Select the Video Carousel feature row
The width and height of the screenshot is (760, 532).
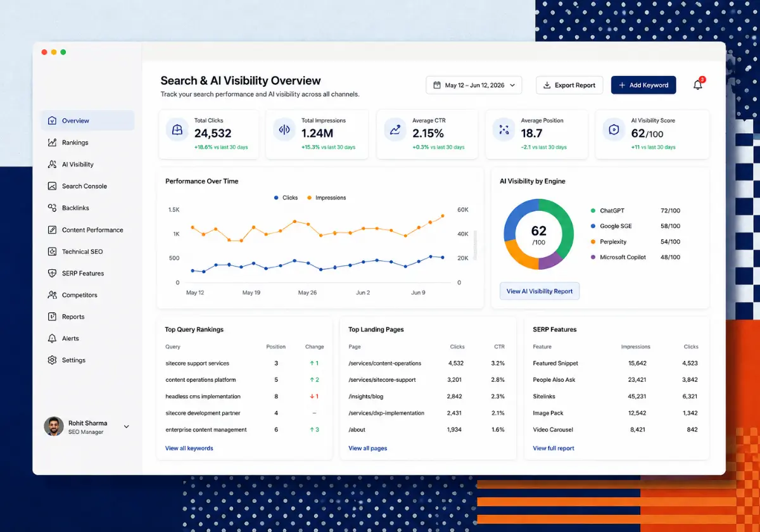616,429
